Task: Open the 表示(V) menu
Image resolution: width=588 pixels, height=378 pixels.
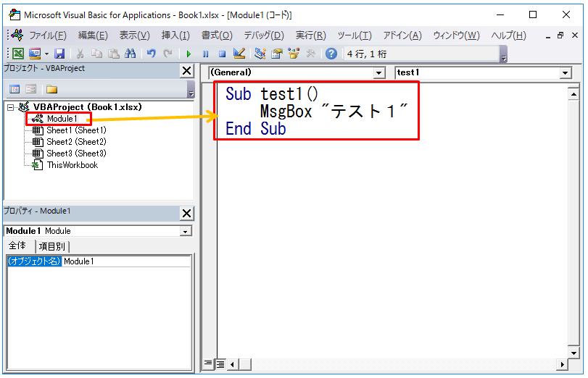Action: pos(134,35)
